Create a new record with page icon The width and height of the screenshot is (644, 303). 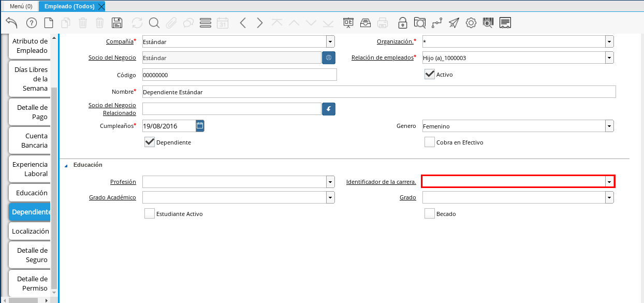pos(49,23)
